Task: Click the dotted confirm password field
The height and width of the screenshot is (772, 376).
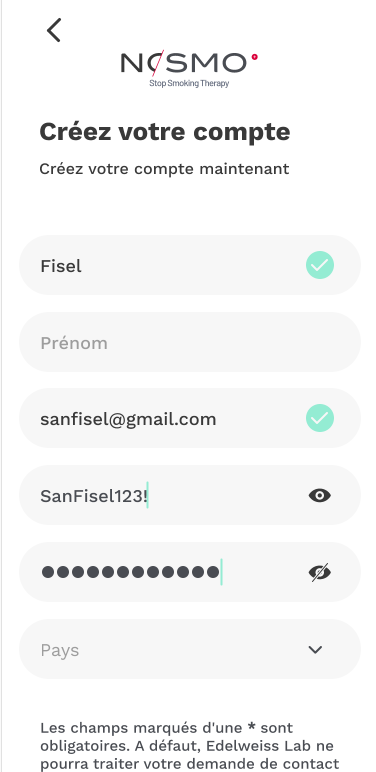Action: [x=190, y=572]
